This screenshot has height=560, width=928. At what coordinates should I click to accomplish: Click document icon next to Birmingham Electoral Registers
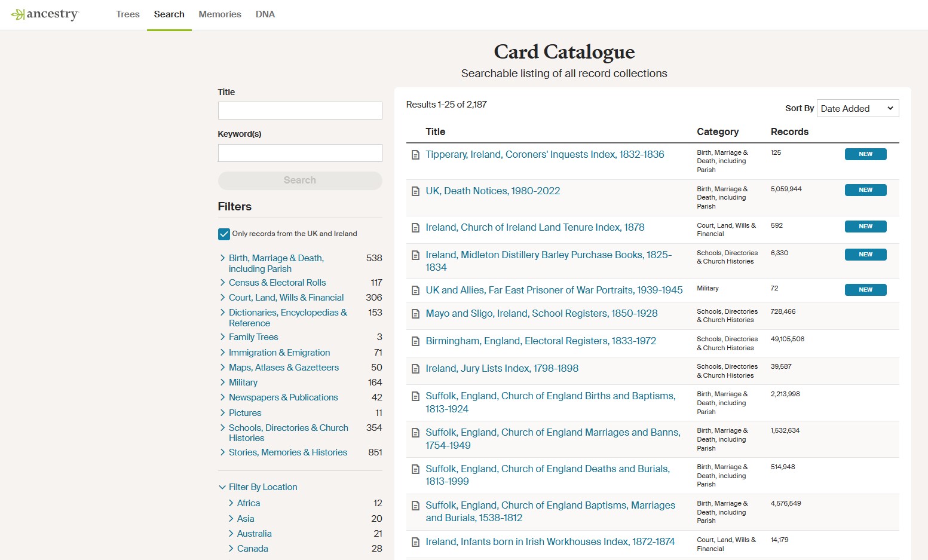coord(415,341)
